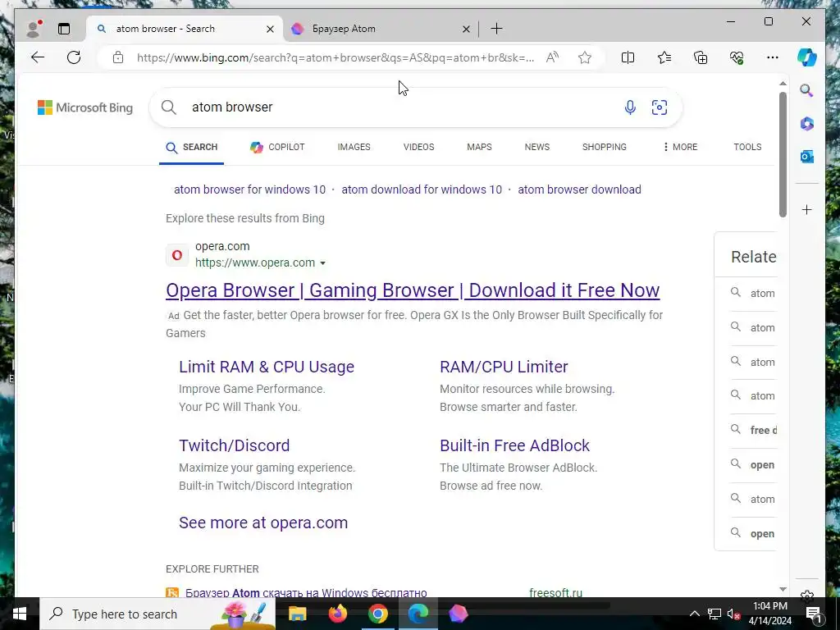Viewport: 840px width, 630px height.
Task: Select the atom browser - Search tab
Action: click(x=184, y=29)
